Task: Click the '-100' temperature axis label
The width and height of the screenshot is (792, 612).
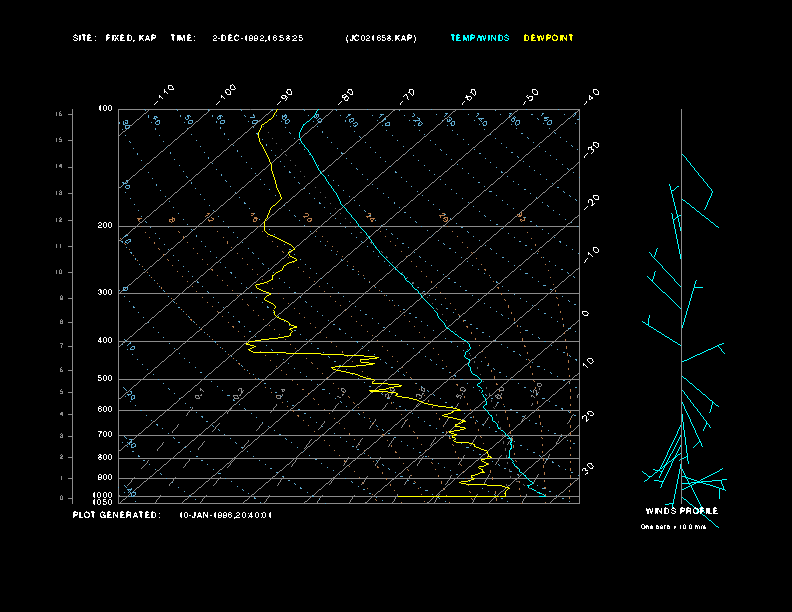Action: point(224,95)
